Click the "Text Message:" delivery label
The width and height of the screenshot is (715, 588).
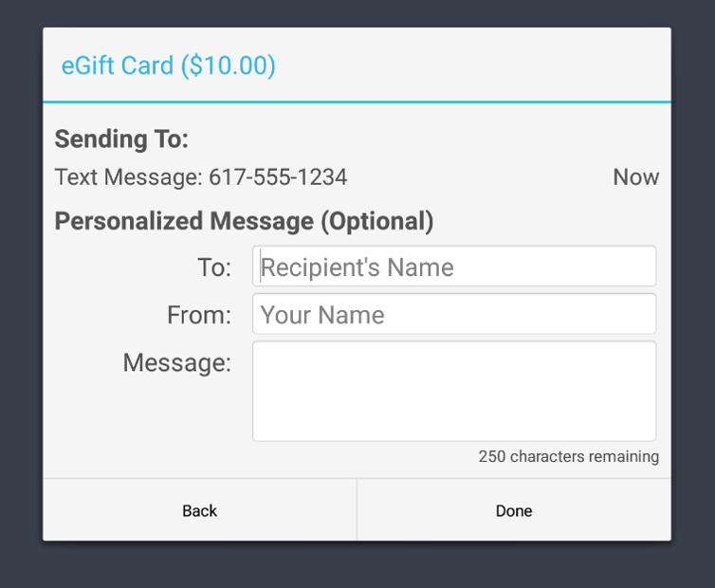point(129,177)
